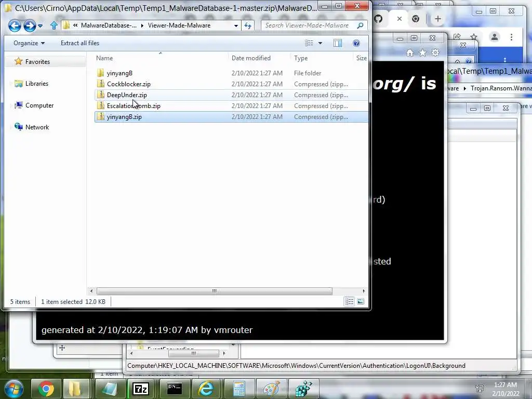
Task: Click the scroll-left arrow of file list
Action: point(91,291)
